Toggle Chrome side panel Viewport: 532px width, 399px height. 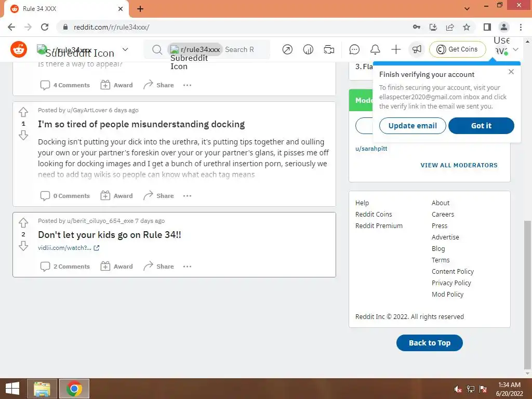487,27
